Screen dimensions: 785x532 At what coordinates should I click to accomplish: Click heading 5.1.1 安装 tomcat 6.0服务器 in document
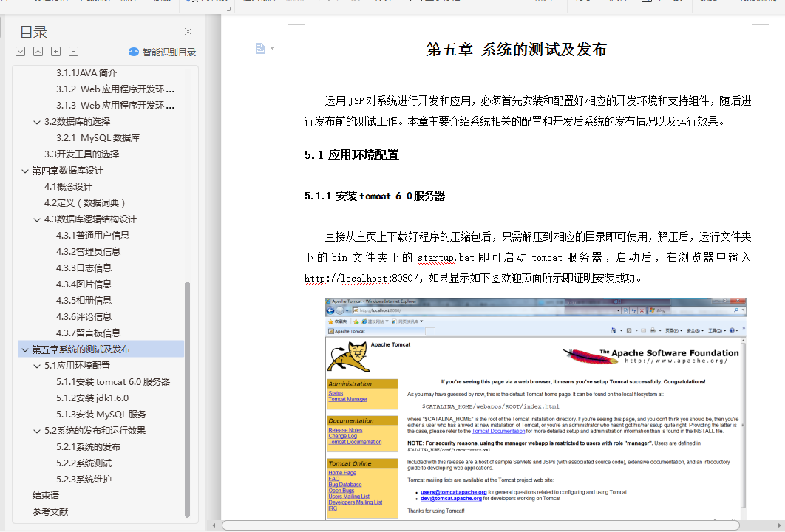[x=375, y=197]
